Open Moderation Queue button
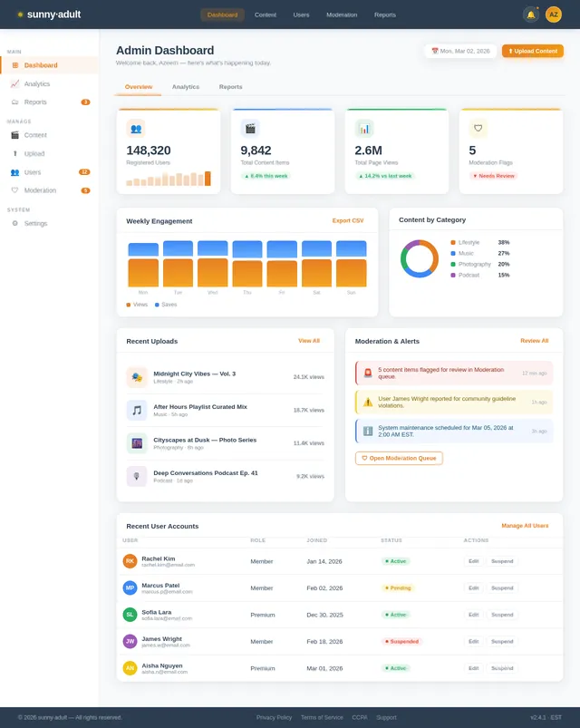Image resolution: width=580 pixels, height=728 pixels. (399, 458)
